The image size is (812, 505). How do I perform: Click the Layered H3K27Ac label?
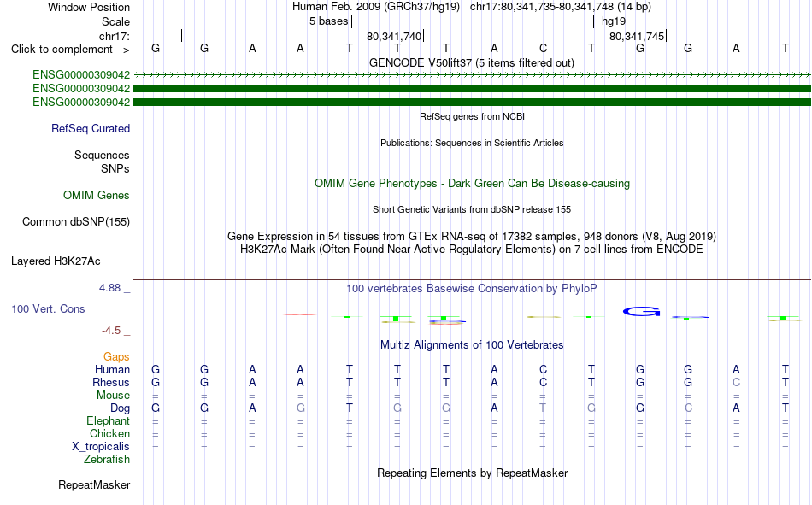point(56,261)
